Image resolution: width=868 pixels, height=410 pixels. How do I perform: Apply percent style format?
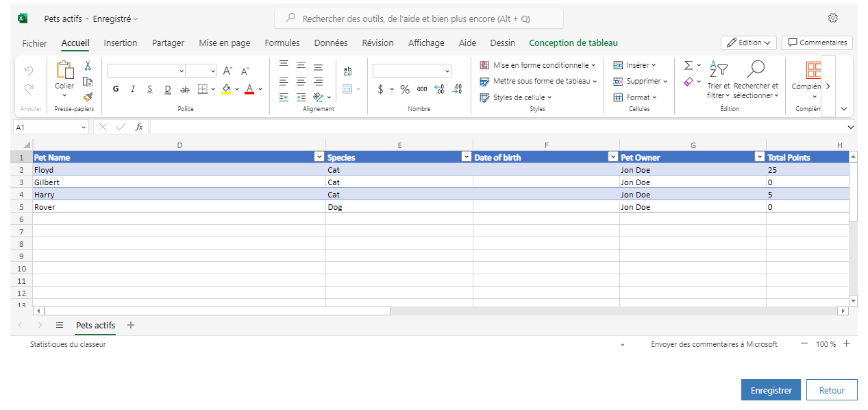point(405,89)
